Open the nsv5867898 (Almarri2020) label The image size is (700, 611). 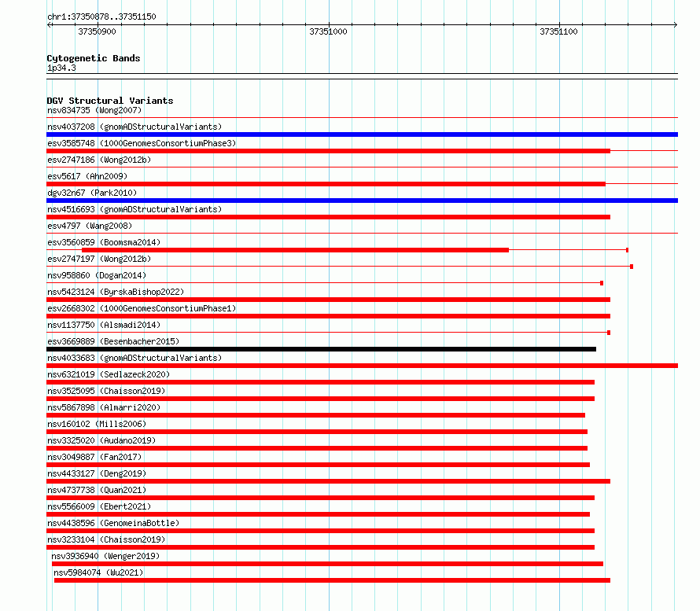click(104, 407)
